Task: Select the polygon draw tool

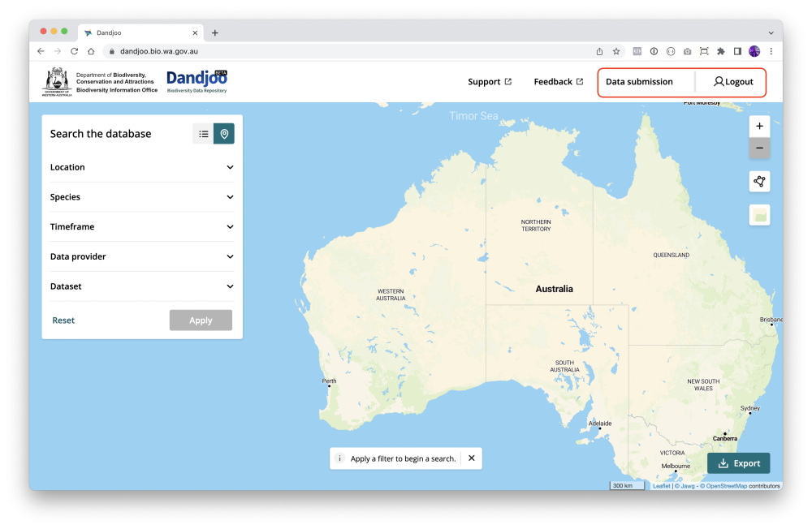Action: coord(759,182)
